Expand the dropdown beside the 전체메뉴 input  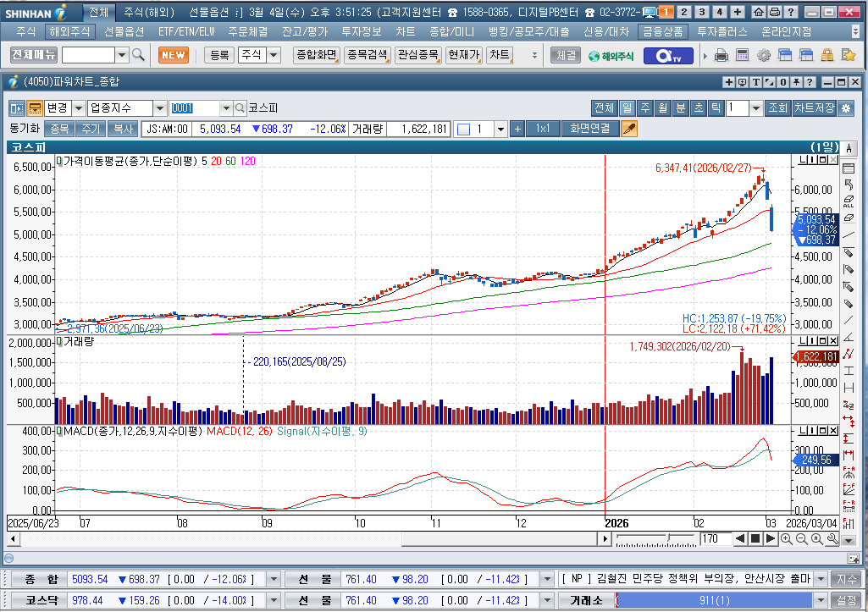122,55
